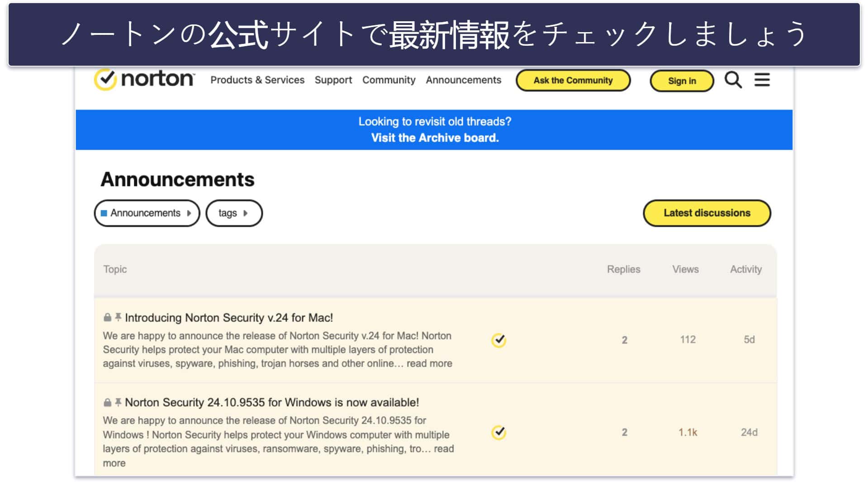
Task: Sort topics by Activity column
Action: click(746, 269)
